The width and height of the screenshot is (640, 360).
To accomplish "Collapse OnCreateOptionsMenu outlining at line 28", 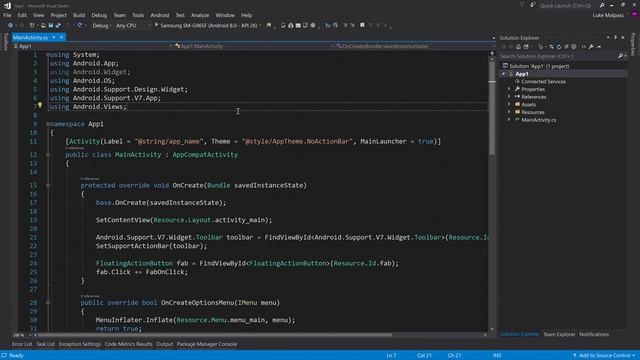I will [x=48, y=302].
